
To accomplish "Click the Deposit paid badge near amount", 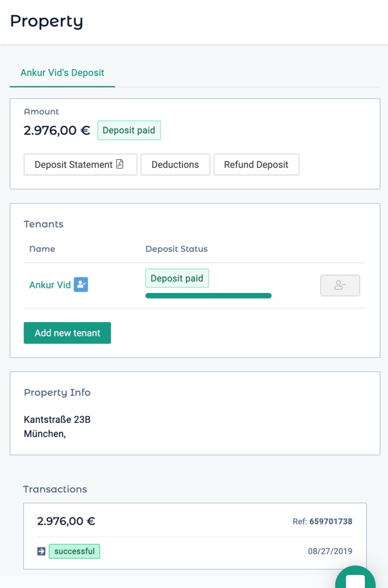I will tap(129, 130).
